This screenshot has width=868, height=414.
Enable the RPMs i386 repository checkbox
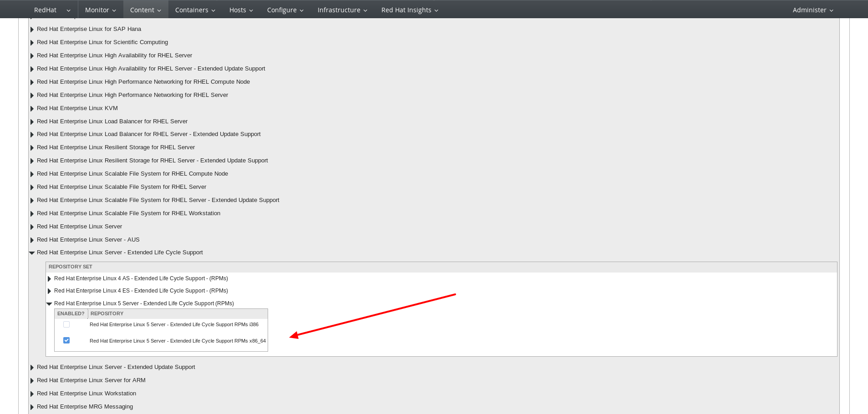pos(66,324)
